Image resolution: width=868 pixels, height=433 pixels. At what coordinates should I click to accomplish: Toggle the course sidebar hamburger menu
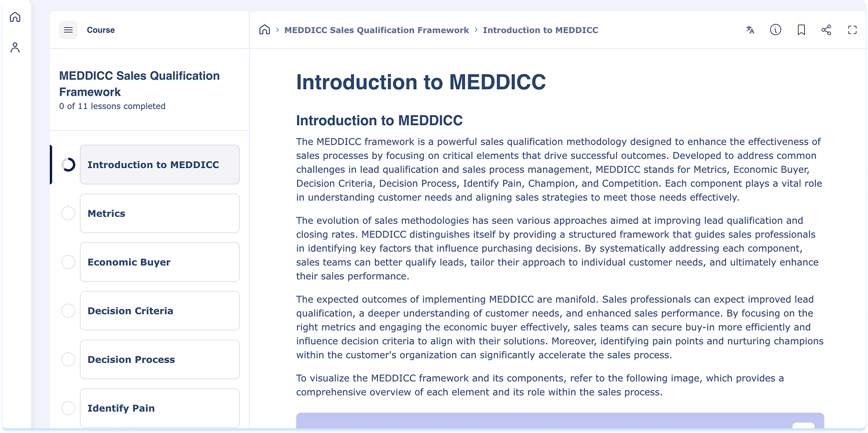tap(68, 30)
